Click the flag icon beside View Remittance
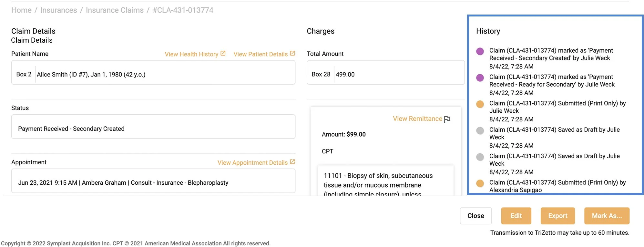 pos(447,119)
